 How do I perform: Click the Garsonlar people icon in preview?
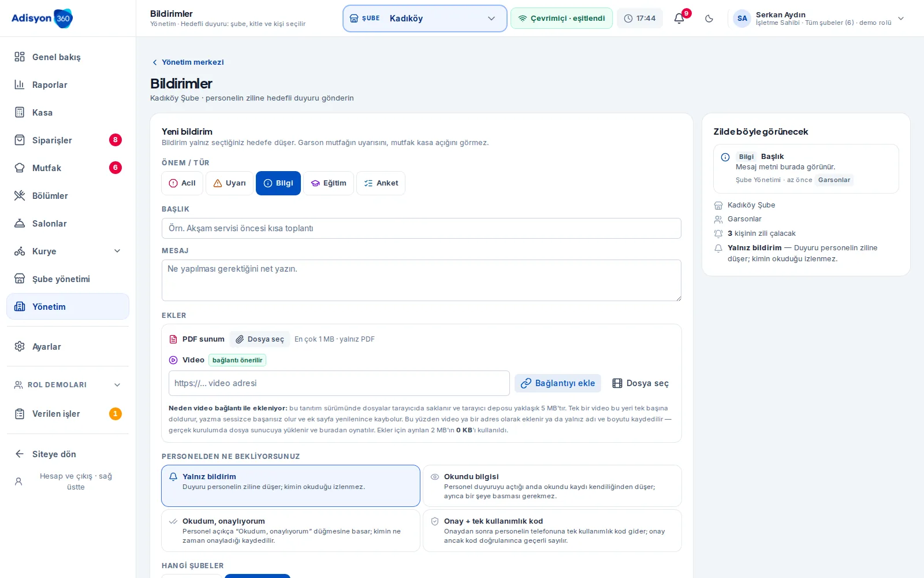click(x=718, y=219)
